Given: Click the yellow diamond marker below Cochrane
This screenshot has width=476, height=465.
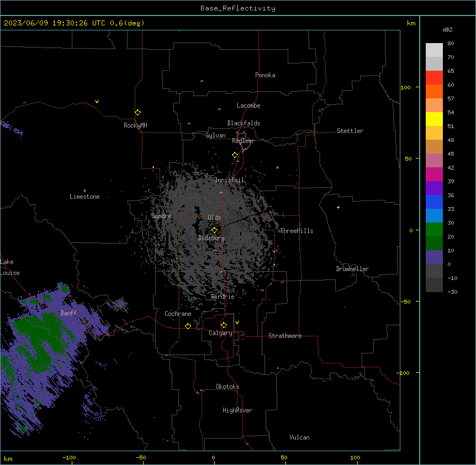Looking at the screenshot, I should point(188,326).
